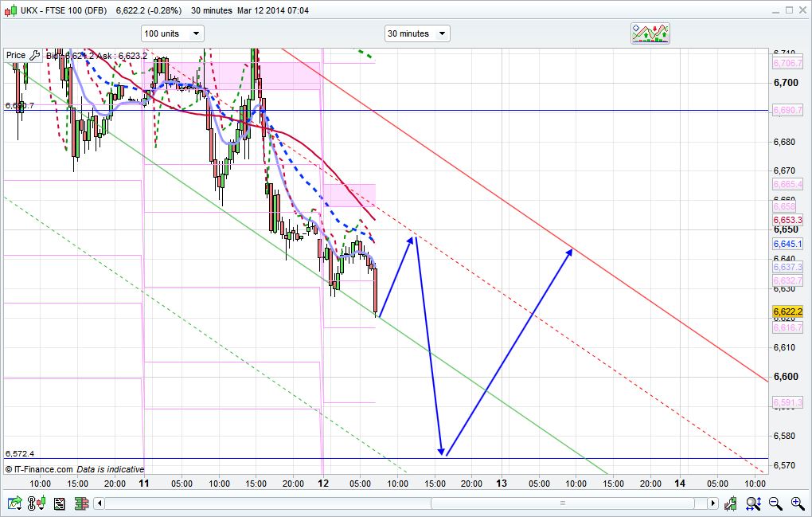Open the 30 minutes timeframe dropdown
812x517 pixels.
tap(417, 33)
